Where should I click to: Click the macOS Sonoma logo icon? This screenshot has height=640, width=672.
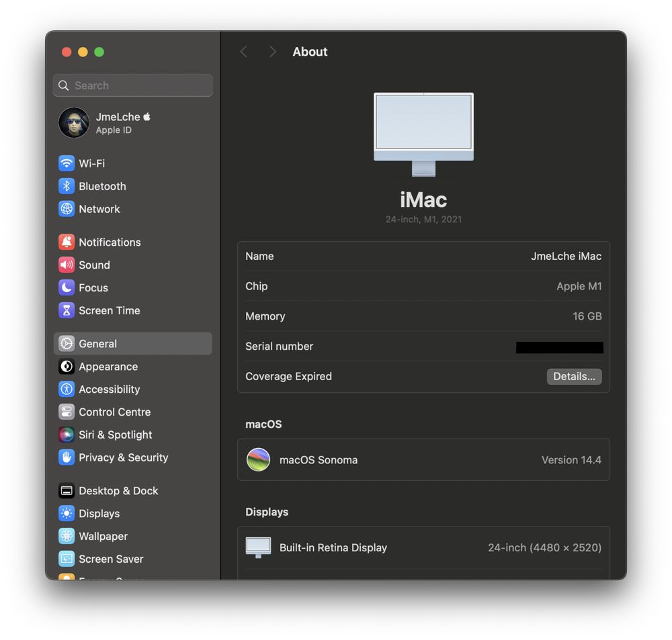pos(259,459)
